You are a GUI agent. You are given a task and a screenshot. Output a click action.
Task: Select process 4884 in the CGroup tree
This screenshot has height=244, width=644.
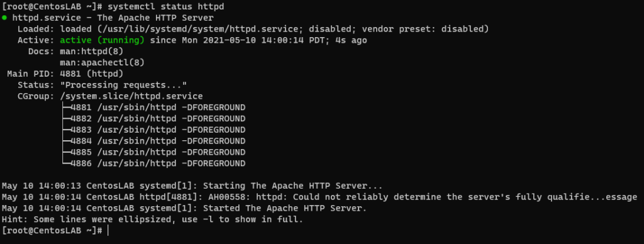(158, 141)
